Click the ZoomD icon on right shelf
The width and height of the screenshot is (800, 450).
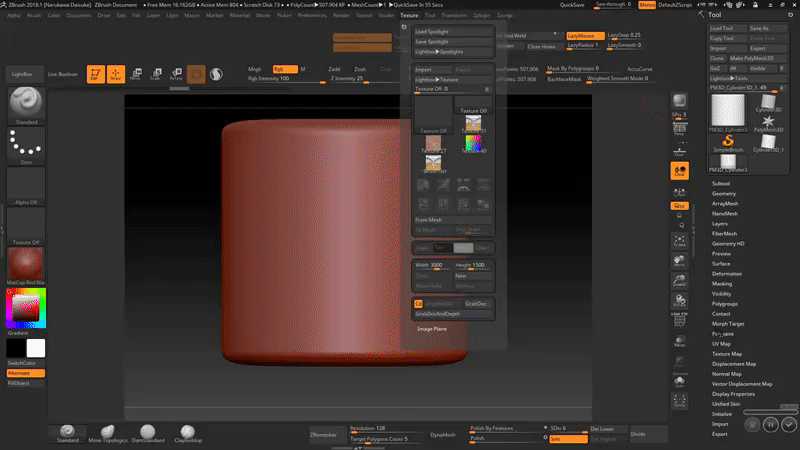pos(679,281)
